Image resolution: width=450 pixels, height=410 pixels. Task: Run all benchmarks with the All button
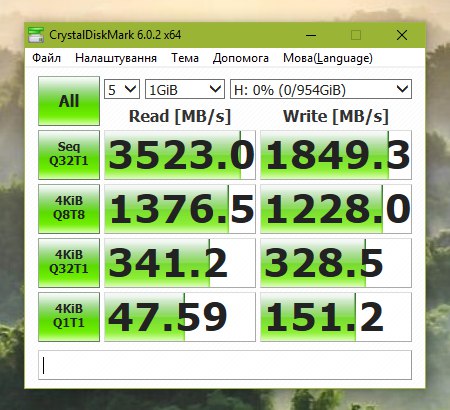[x=69, y=101]
